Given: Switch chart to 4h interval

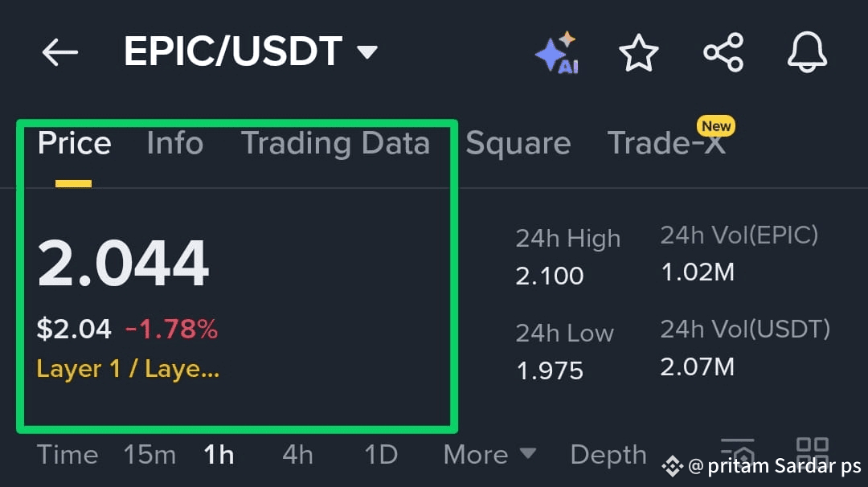Looking at the screenshot, I should click(297, 455).
